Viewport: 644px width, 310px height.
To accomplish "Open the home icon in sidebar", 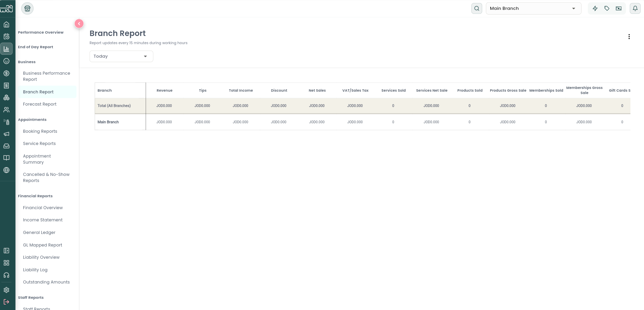I will pos(6,24).
